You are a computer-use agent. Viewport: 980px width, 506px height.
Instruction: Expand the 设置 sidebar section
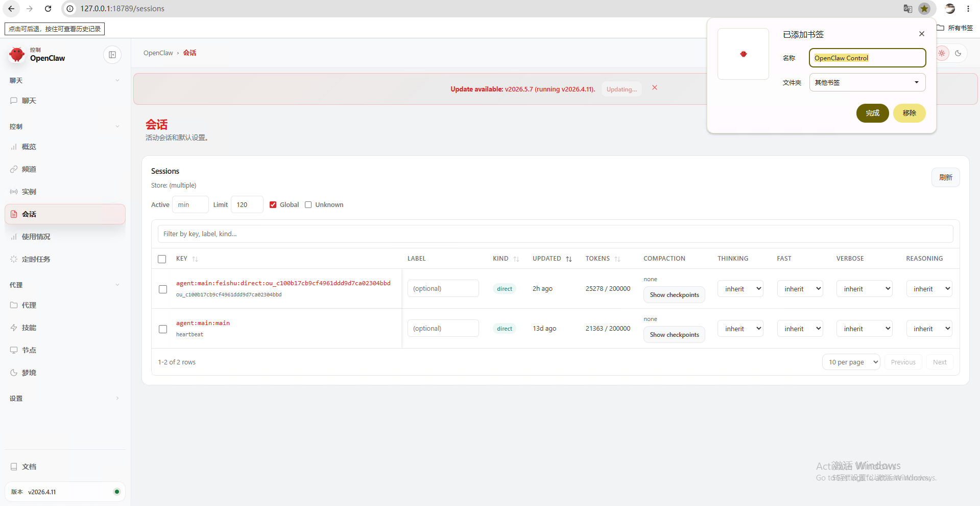(x=65, y=399)
